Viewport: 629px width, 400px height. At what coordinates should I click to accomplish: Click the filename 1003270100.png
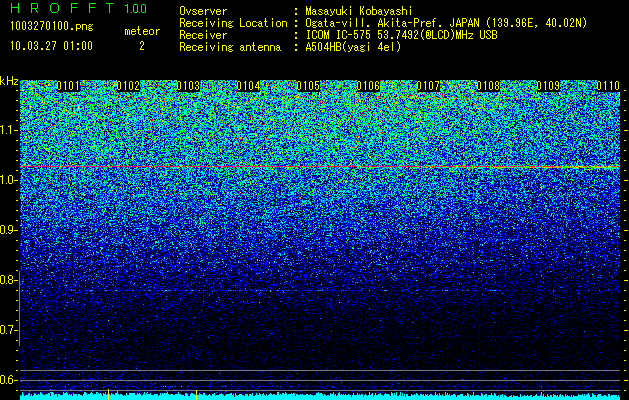click(x=52, y=26)
